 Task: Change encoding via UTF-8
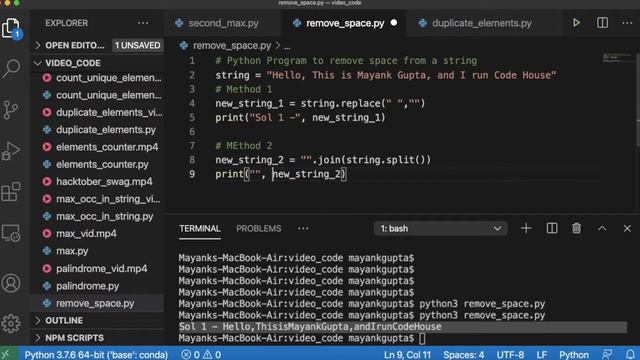coord(510,354)
